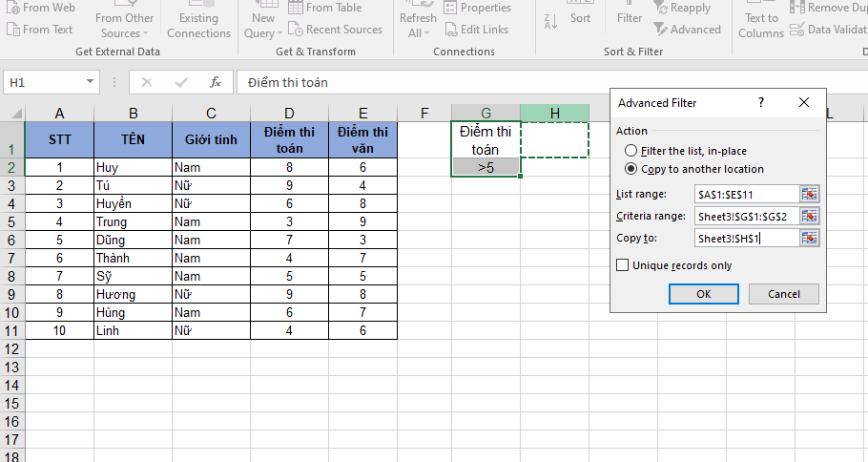Click the formula bar with Điểm thi toán
Viewport: 868px width, 462px height.
[x=552, y=82]
